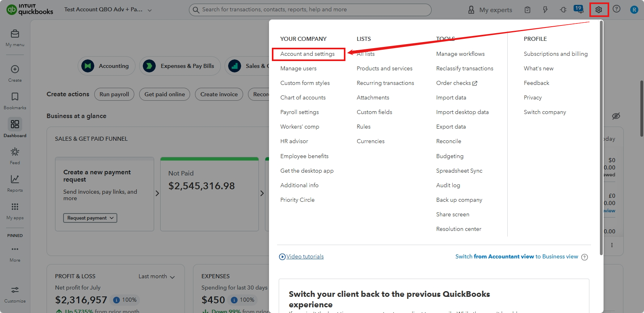Click the QuickBooks logo
The height and width of the screenshot is (313, 644).
(30, 9)
